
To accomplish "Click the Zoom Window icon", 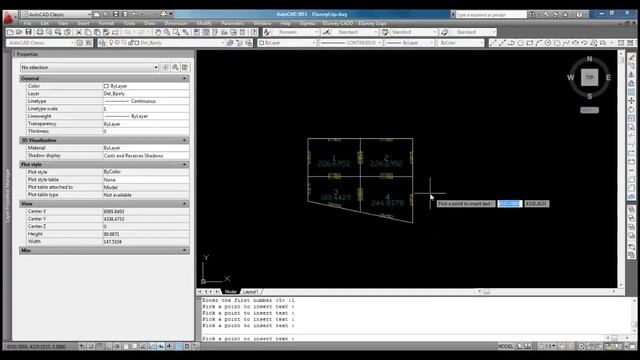I will coord(176,32).
